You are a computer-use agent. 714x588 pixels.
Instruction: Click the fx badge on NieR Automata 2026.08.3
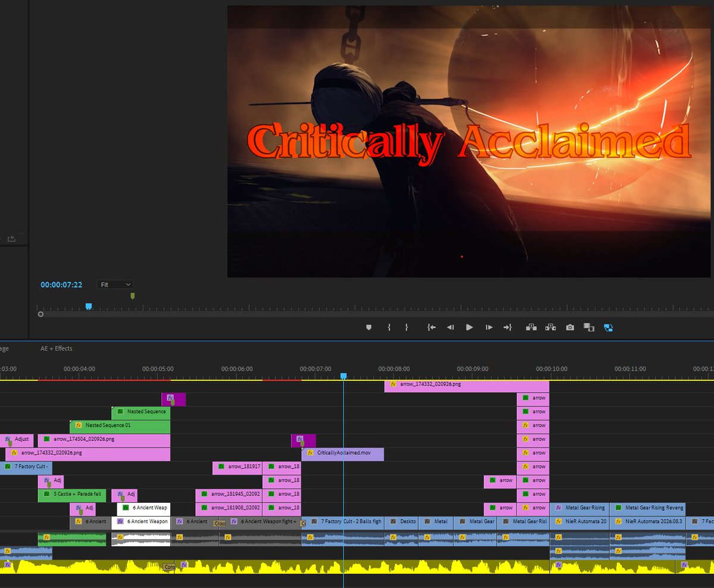tap(619, 521)
